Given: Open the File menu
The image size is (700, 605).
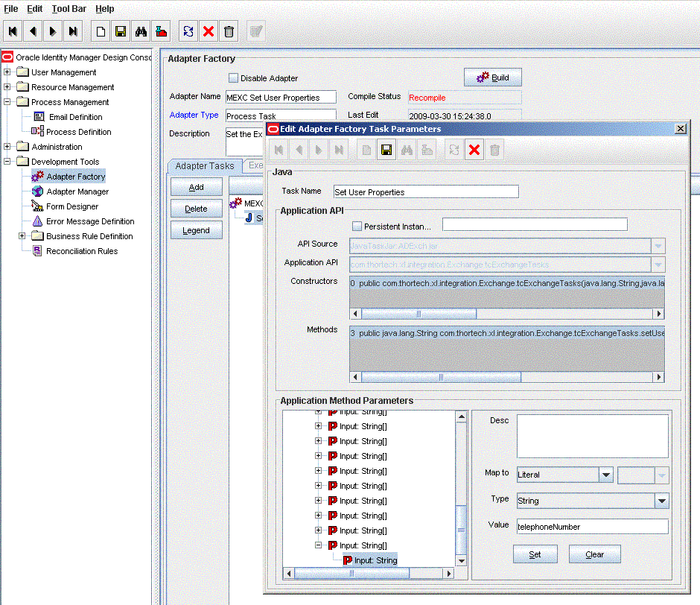Looking at the screenshot, I should (10, 8).
